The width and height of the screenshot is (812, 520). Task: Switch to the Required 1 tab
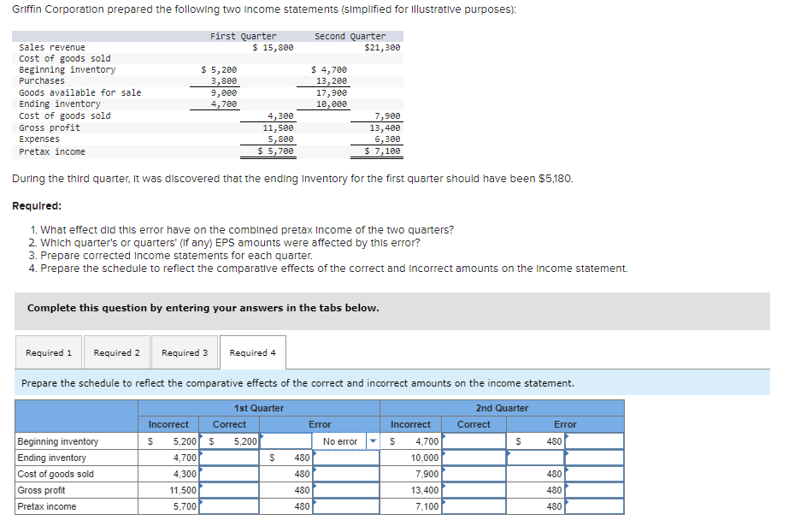tap(49, 352)
